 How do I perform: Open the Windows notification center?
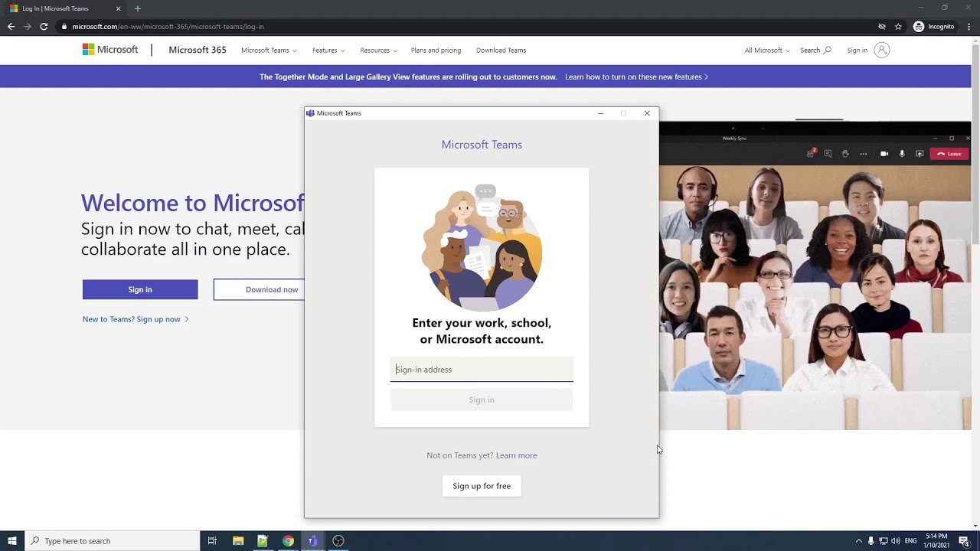(964, 541)
